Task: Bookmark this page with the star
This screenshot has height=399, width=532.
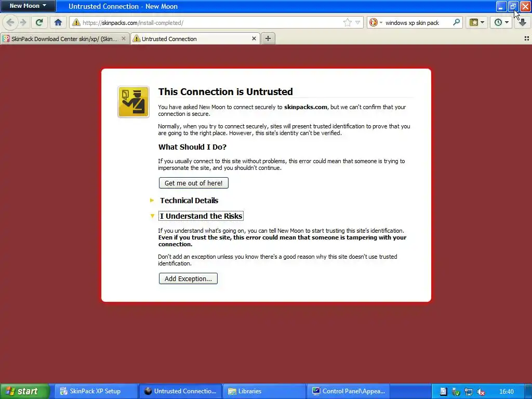Action: pos(348,23)
